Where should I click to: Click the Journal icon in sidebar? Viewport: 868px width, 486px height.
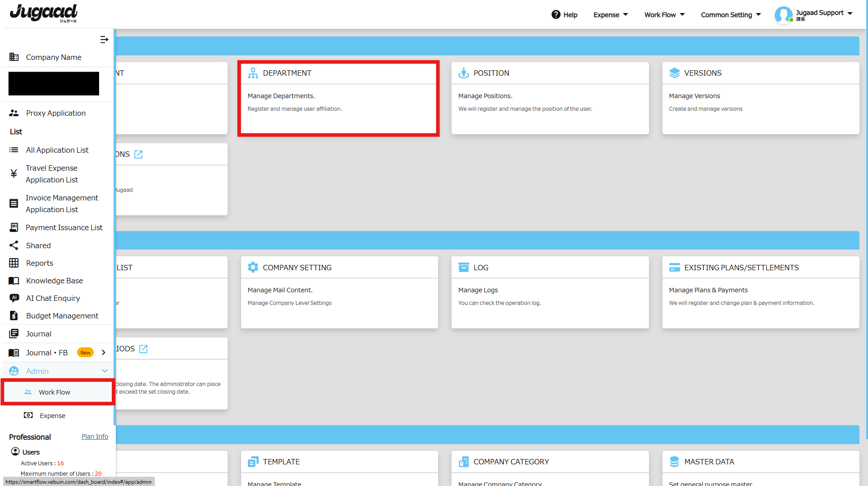[x=14, y=334]
